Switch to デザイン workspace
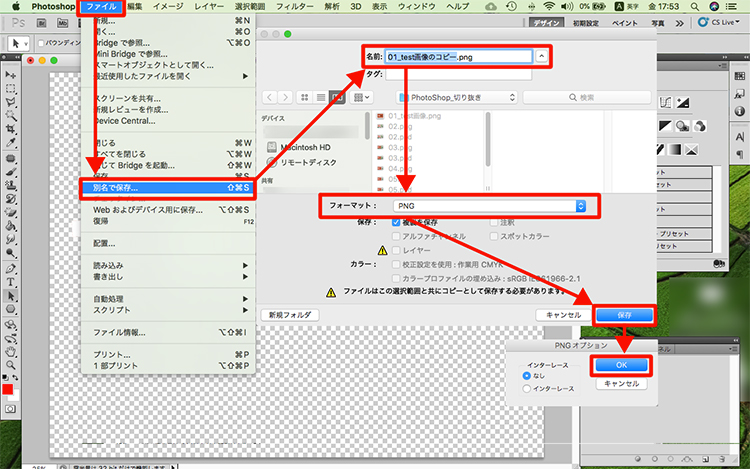750x469 pixels. pos(547,23)
